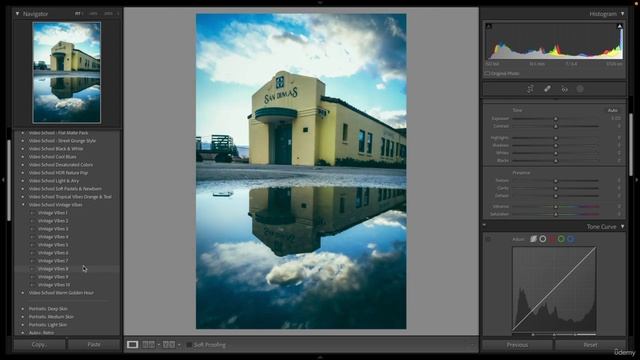Click the Shadows slider handle
The width and height of the screenshot is (640, 360).
click(x=556, y=145)
